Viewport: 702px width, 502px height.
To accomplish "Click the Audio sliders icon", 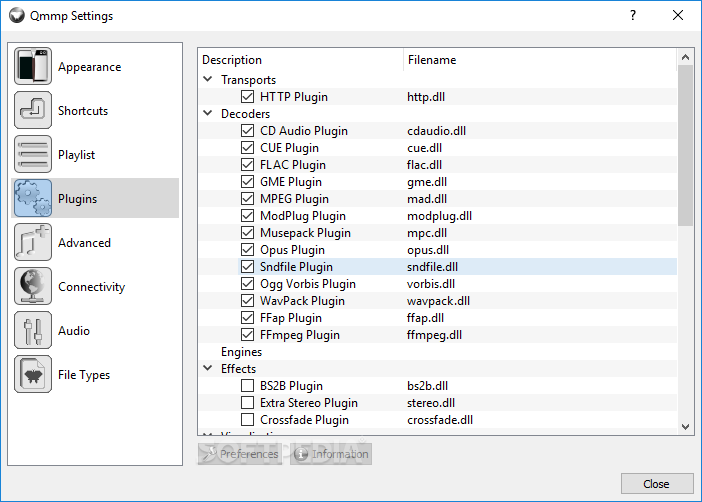I will pyautogui.click(x=33, y=330).
